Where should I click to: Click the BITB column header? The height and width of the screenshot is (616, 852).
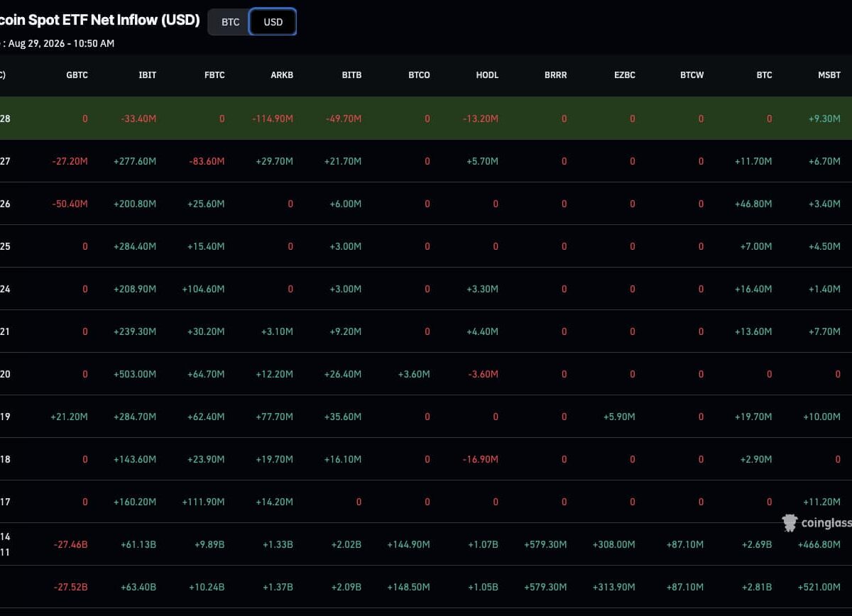[x=351, y=75]
